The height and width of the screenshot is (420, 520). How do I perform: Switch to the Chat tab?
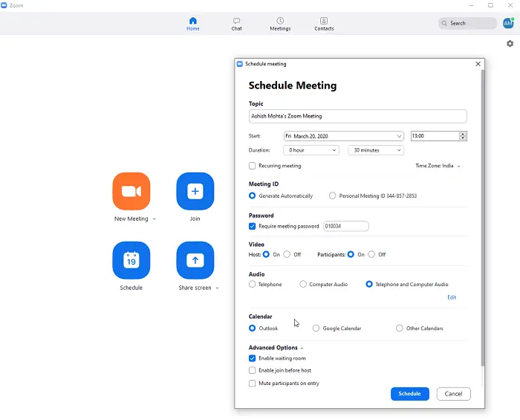pyautogui.click(x=236, y=24)
